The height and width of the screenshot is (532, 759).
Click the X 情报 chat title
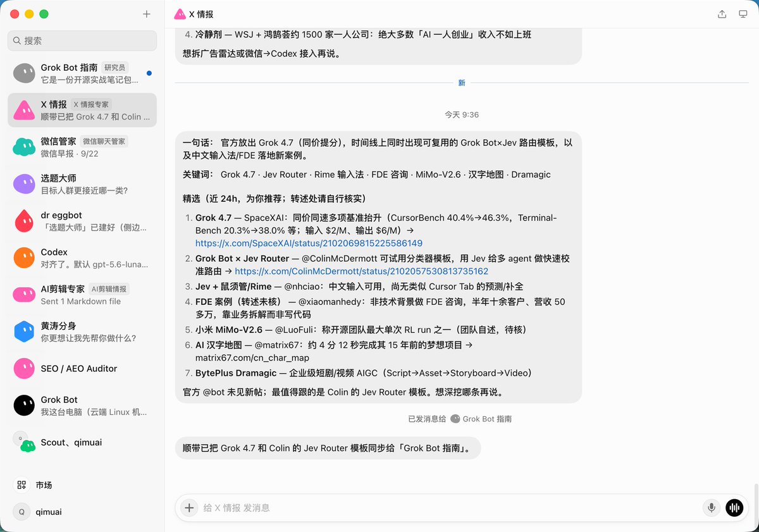pos(201,14)
